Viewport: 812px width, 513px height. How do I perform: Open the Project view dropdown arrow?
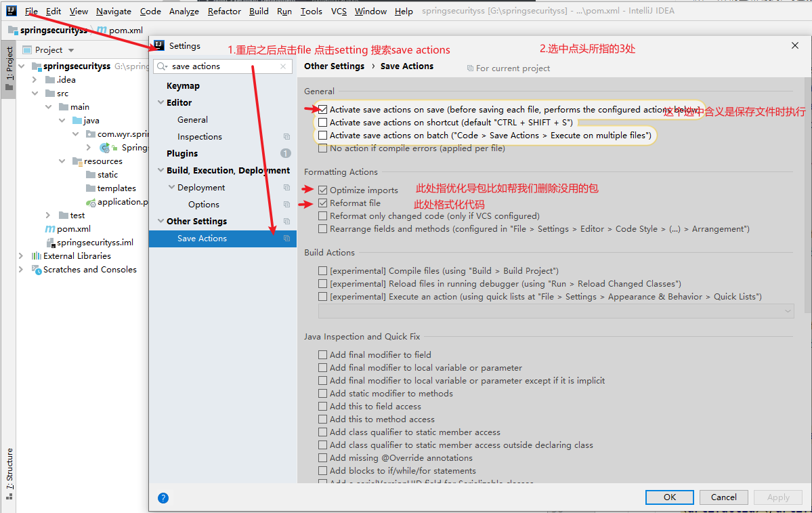71,50
